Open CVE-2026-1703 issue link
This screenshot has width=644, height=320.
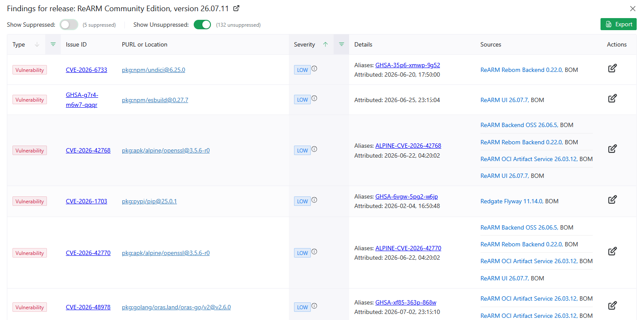click(x=87, y=201)
